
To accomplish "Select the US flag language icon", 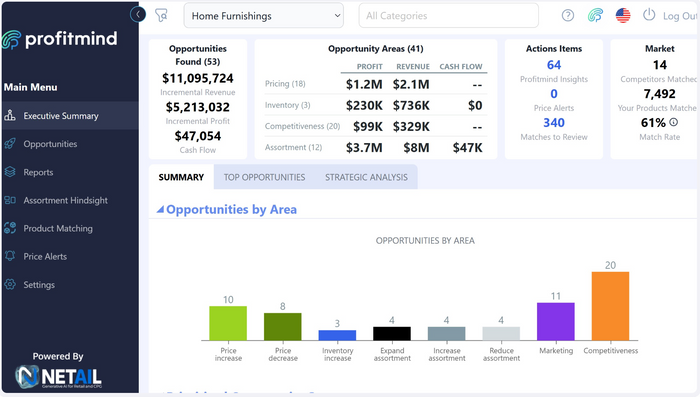I will click(x=623, y=16).
